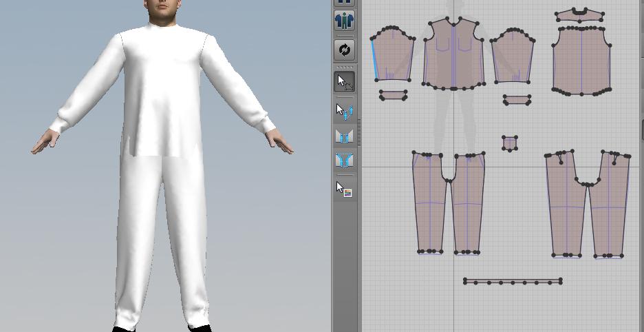Viewport: 644px width, 332px height.
Task: Select the long waistband strip pattern
Action: 513,282
